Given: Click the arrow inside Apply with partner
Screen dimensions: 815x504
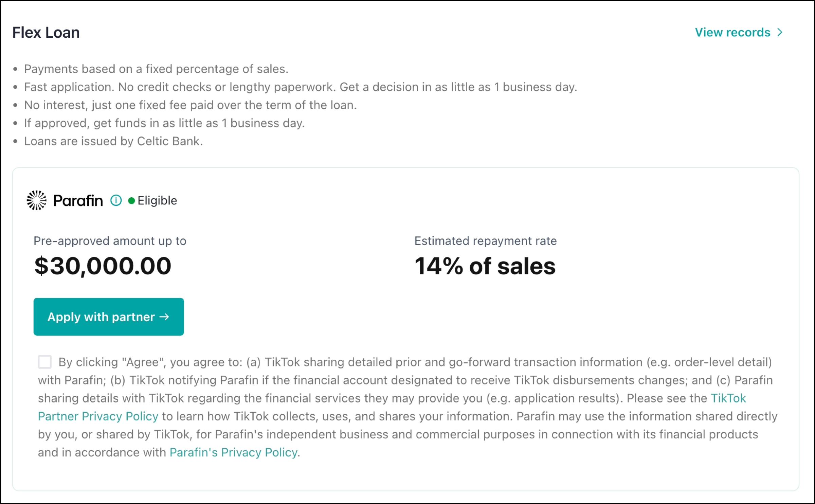Looking at the screenshot, I should point(164,317).
